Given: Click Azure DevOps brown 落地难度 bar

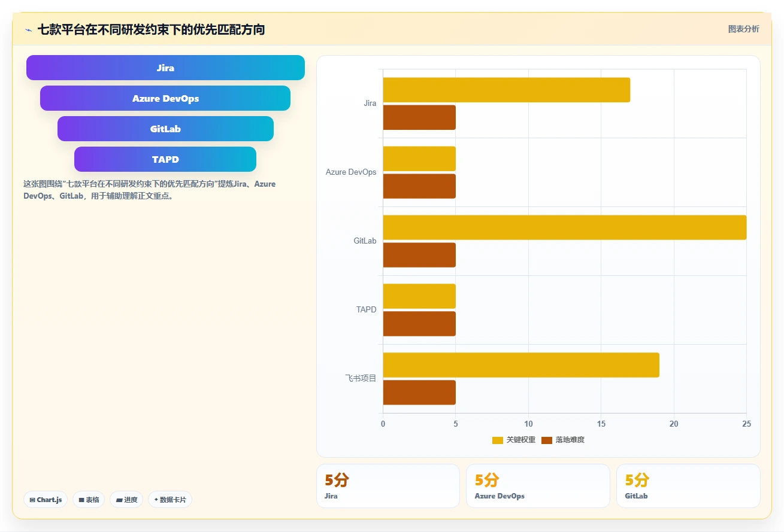Looking at the screenshot, I should (419, 186).
